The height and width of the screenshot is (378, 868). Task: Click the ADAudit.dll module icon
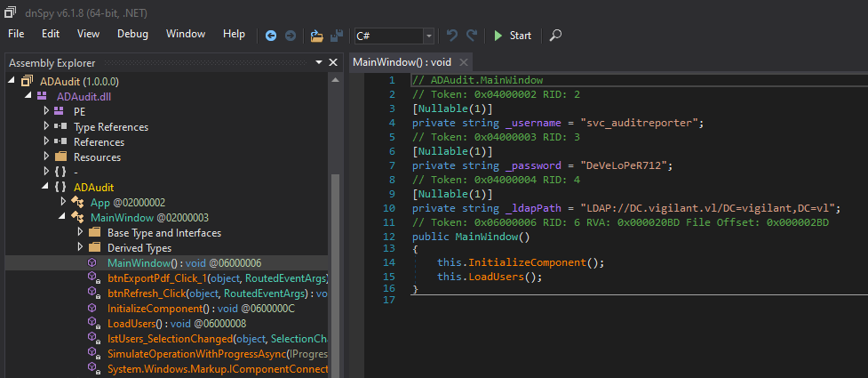pyautogui.click(x=42, y=96)
